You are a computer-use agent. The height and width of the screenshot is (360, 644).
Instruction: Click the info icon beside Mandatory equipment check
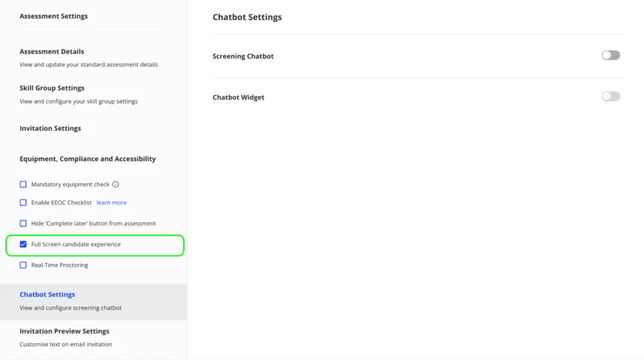116,185
